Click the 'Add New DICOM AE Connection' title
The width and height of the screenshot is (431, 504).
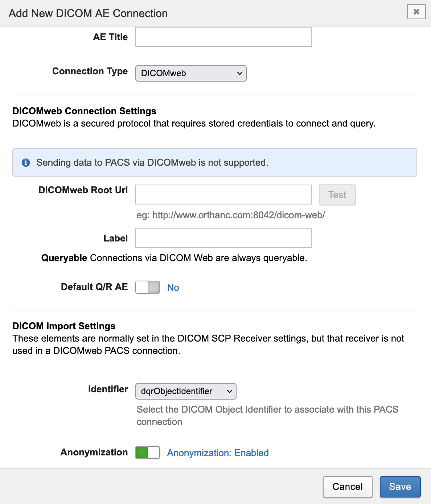(x=88, y=13)
